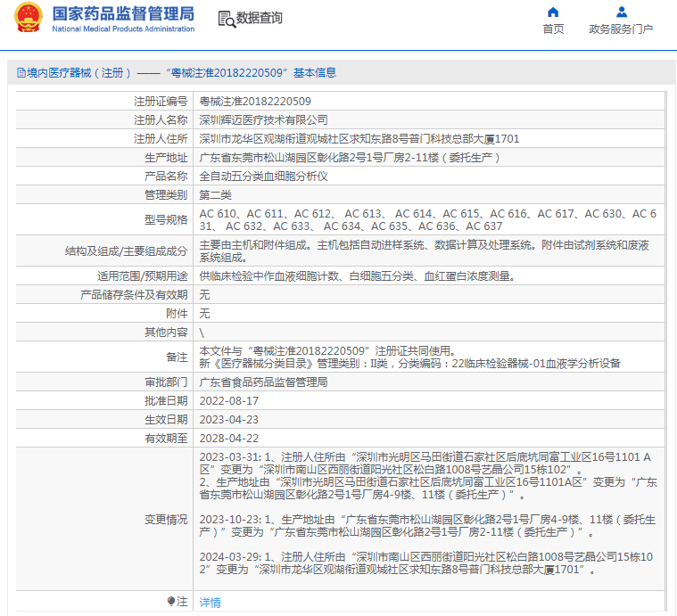Click the 生效日期 label cell

click(x=104, y=420)
